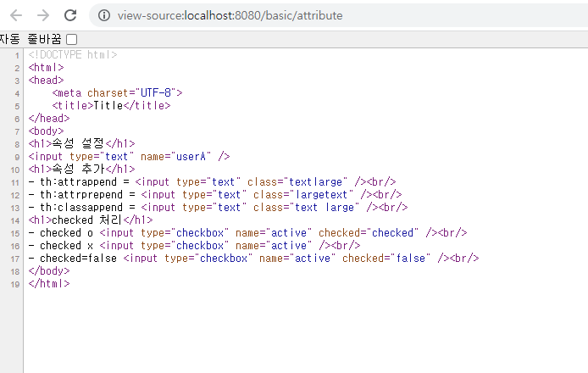
Task: Click the browser forward arrow
Action: click(43, 15)
